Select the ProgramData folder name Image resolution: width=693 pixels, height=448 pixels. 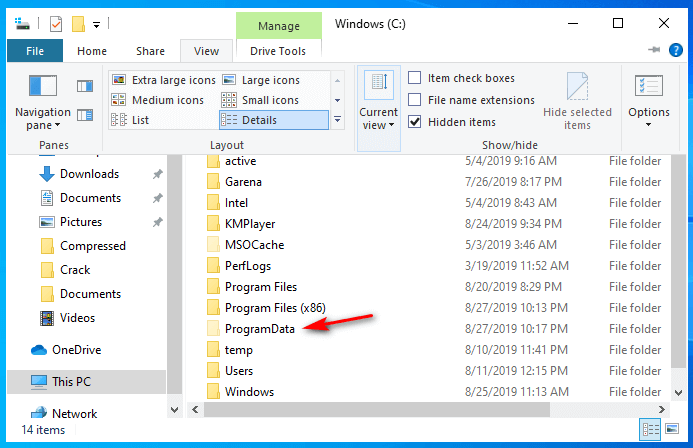coord(259,329)
